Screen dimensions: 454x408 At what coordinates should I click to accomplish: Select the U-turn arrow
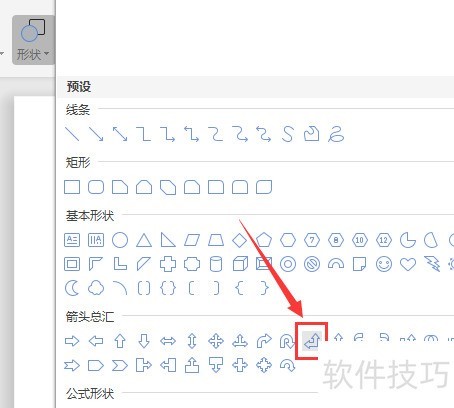287,341
